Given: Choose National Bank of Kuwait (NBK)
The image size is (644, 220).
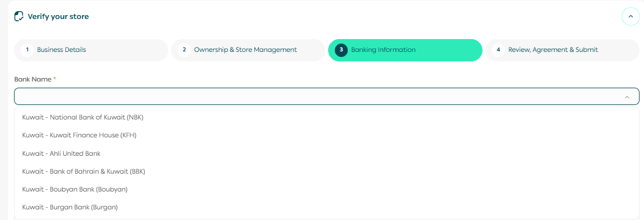Looking at the screenshot, I should 326,117.
